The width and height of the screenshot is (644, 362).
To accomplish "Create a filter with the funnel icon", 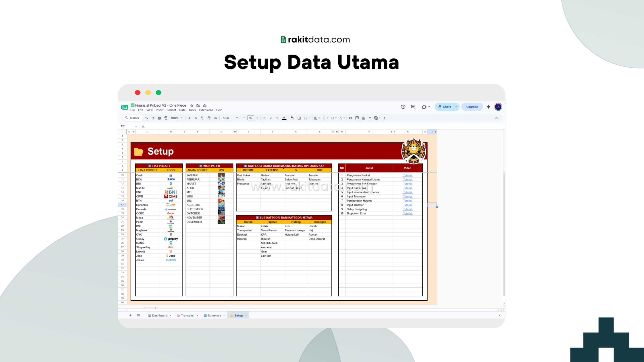I will tap(370, 118).
